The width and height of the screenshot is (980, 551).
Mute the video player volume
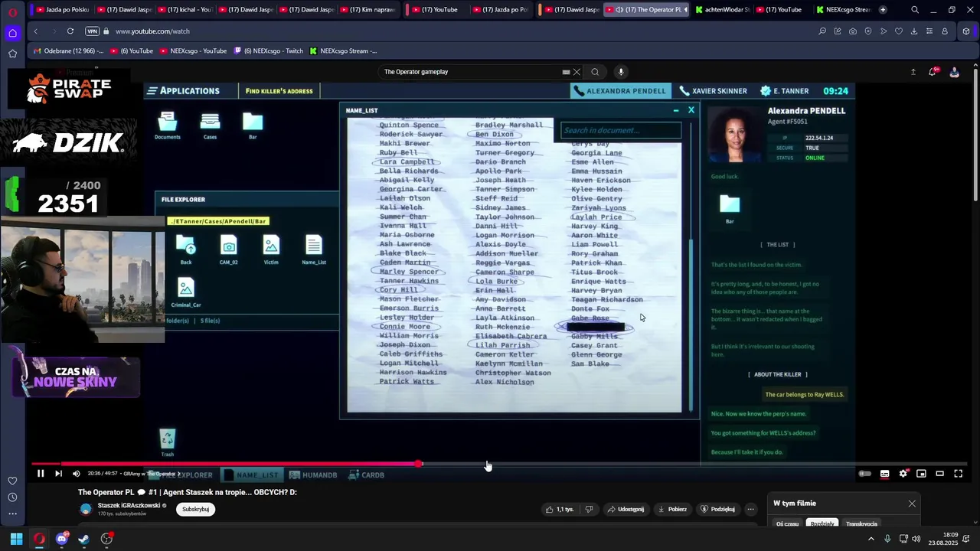[x=76, y=474]
